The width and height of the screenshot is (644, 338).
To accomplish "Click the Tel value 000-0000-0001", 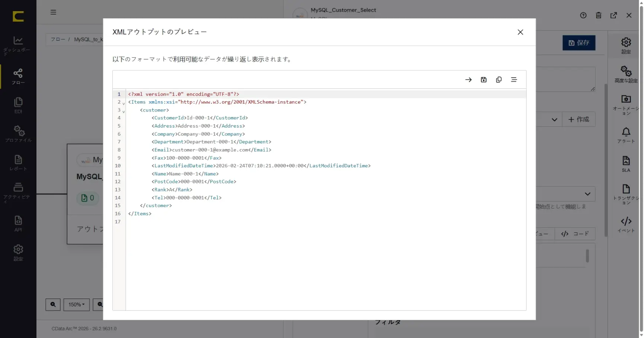I will [x=185, y=198].
